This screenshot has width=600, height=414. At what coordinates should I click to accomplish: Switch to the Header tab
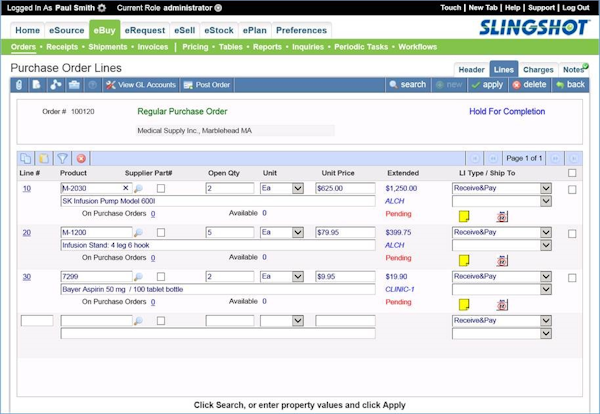click(471, 70)
